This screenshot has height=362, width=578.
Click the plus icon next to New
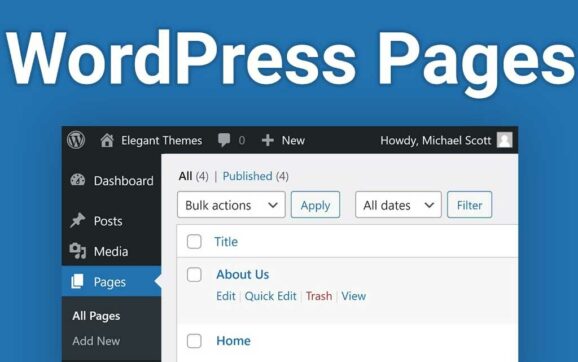[268, 140]
